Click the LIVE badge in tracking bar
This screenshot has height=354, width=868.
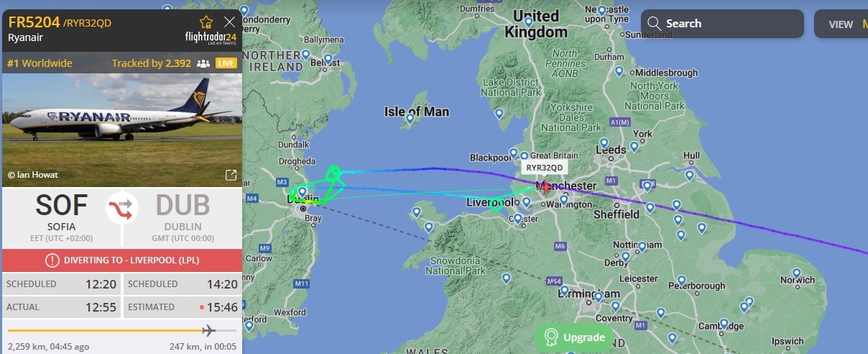[x=226, y=63]
